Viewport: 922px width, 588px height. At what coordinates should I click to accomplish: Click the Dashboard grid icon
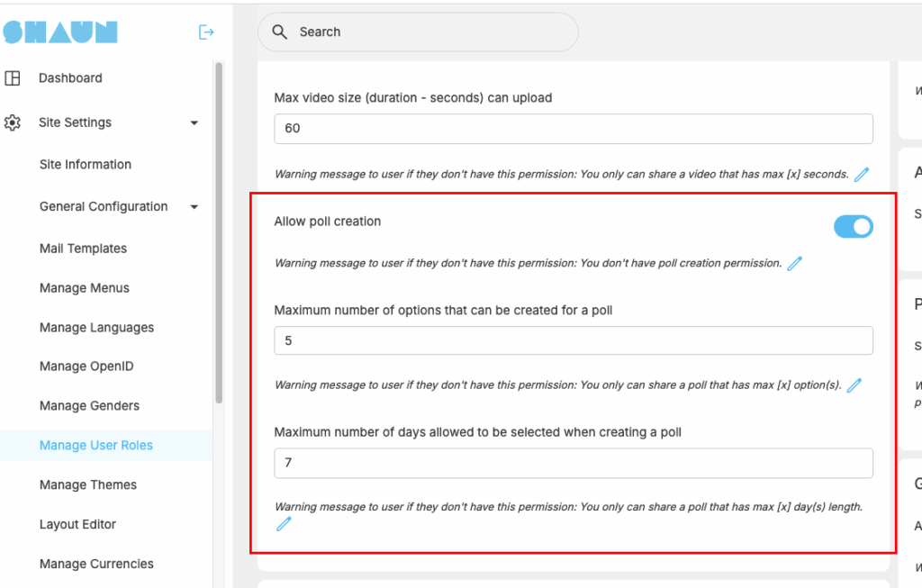pos(13,78)
